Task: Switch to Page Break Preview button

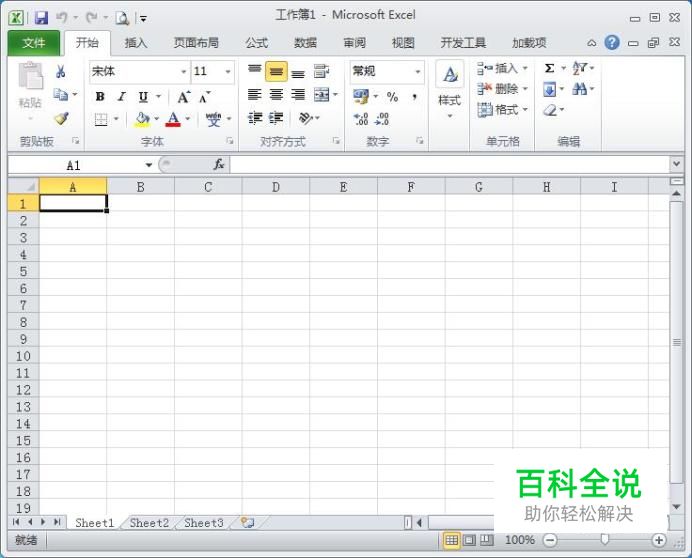Action: [486, 540]
